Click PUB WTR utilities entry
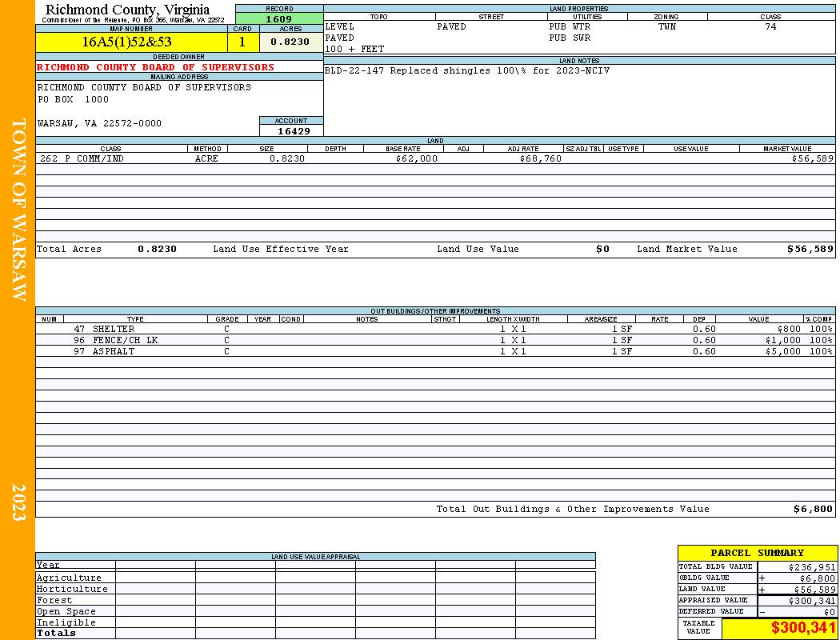This screenshot has height=640, width=840. pyautogui.click(x=570, y=26)
